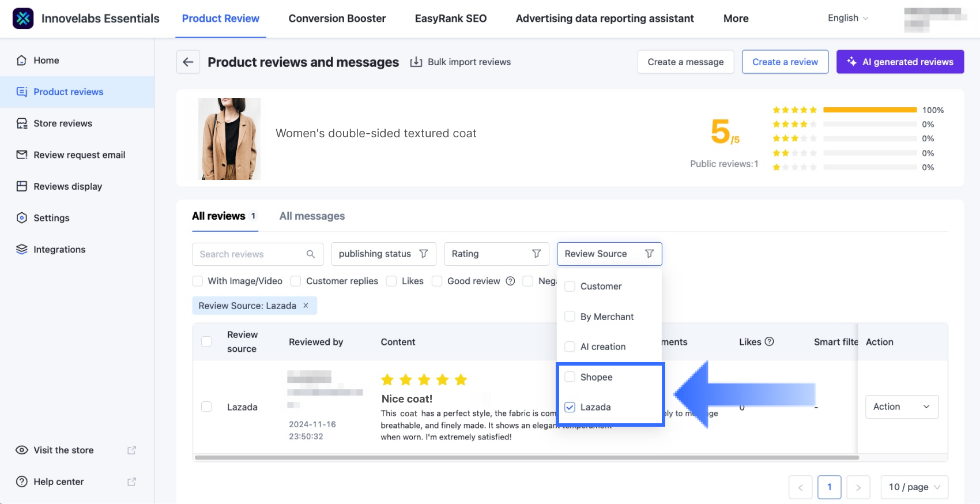
Task: Click the back arrow button
Action: point(188,62)
